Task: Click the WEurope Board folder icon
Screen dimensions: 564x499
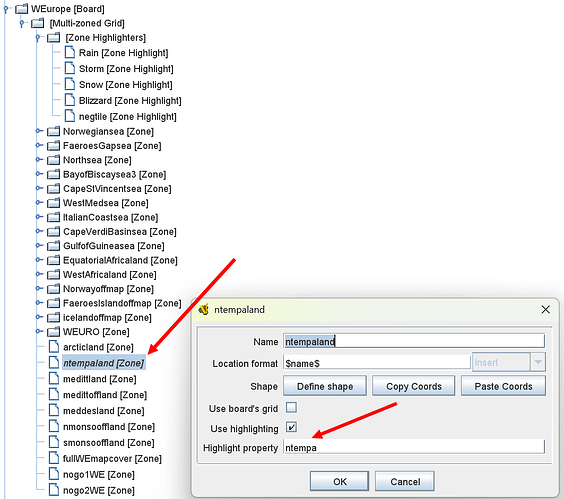Action: click(22, 8)
